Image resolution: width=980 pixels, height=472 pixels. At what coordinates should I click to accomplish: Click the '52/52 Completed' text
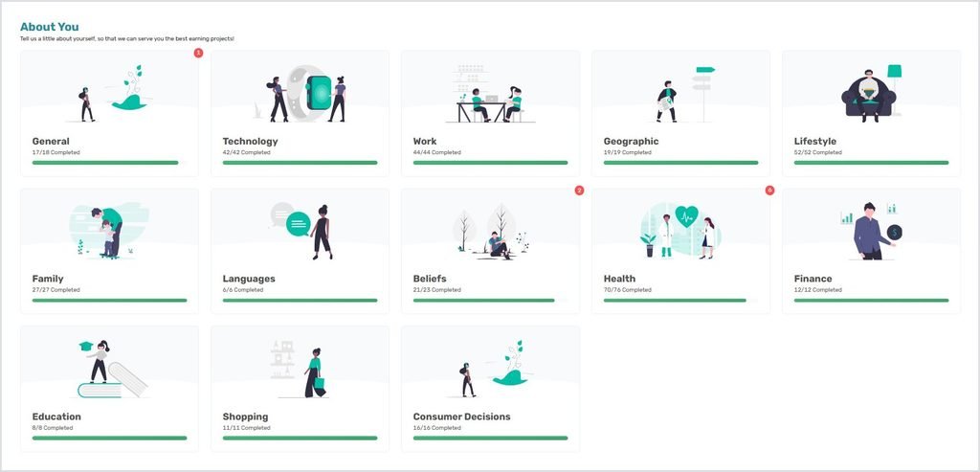pyautogui.click(x=817, y=152)
